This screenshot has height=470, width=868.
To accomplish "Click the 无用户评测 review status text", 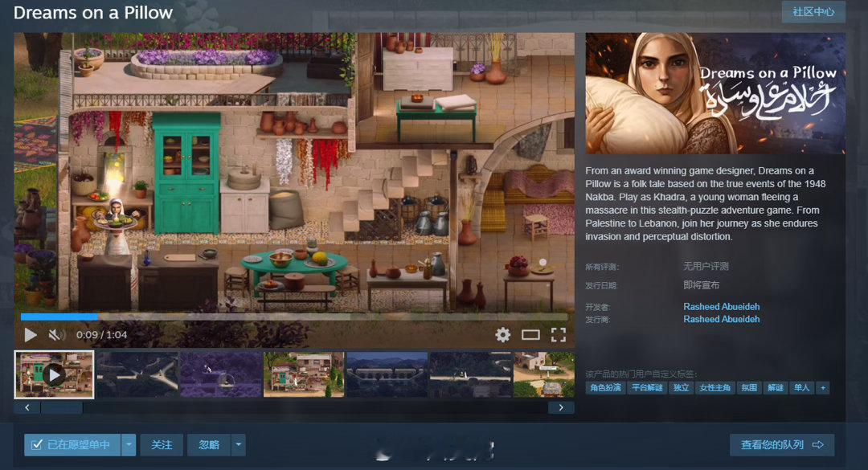I will (x=706, y=266).
